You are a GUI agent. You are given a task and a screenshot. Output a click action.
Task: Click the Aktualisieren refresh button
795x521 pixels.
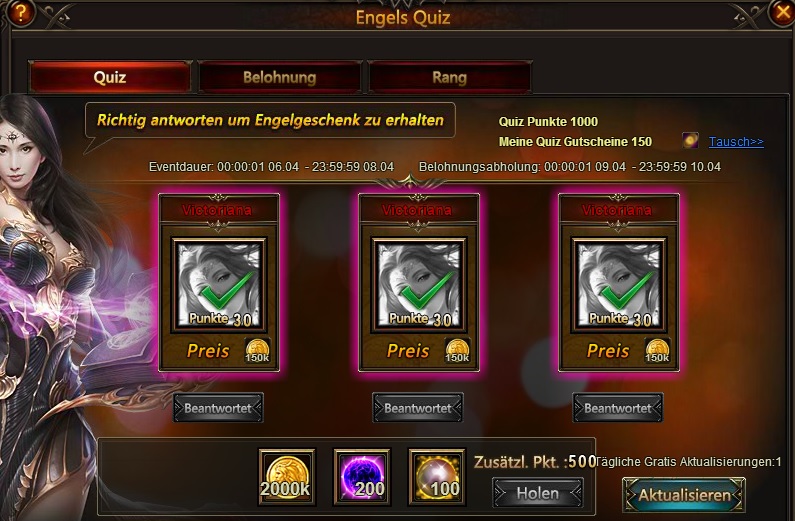684,495
